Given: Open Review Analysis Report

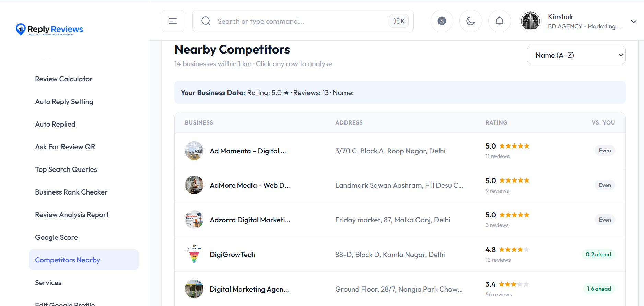Looking at the screenshot, I should [72, 215].
